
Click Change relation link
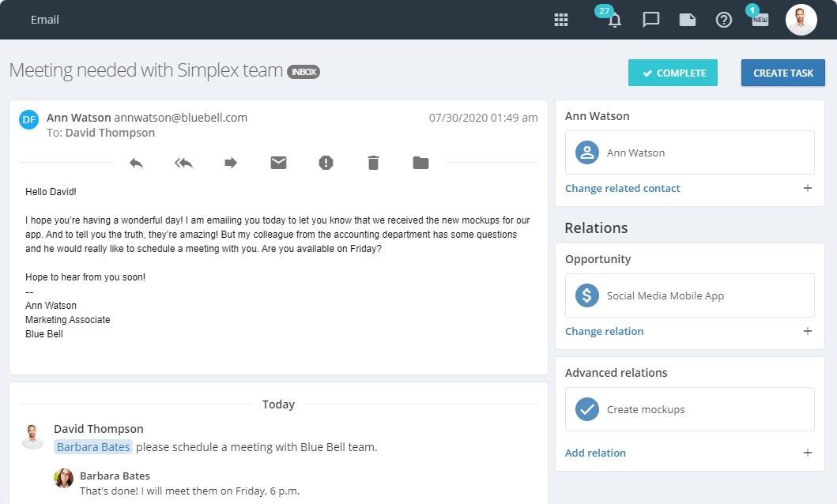605,331
